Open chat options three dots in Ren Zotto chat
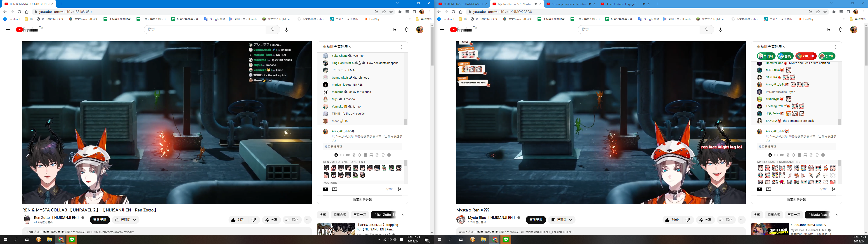 click(x=401, y=47)
